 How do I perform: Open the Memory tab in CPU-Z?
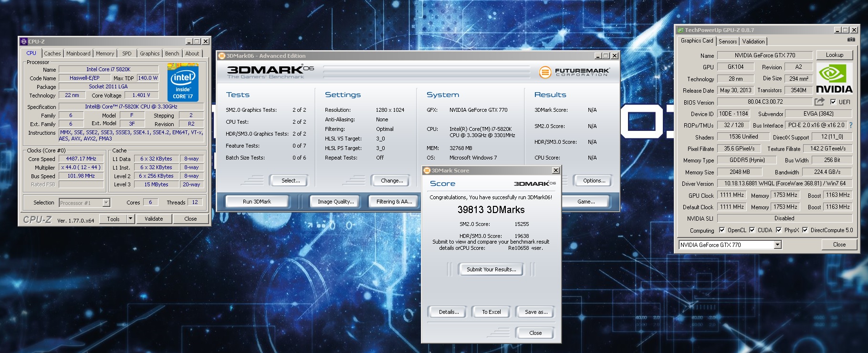pos(105,53)
